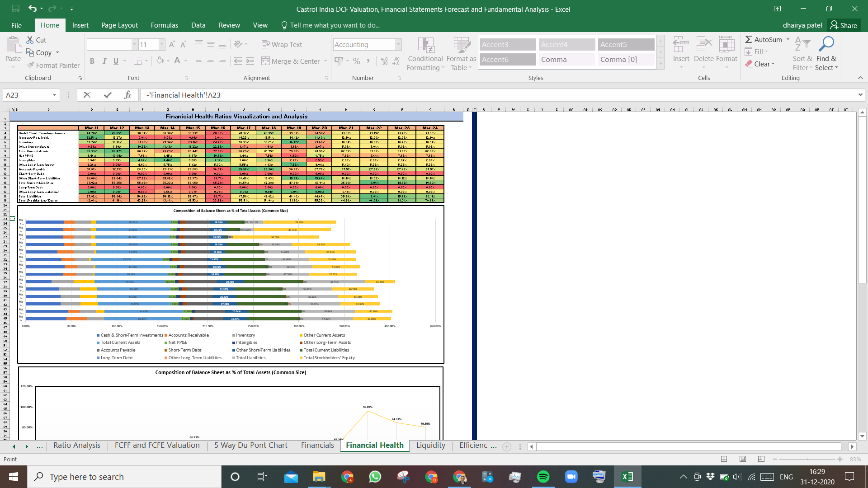Click the Delete cells icon
The image size is (868, 488).
coord(704,45)
